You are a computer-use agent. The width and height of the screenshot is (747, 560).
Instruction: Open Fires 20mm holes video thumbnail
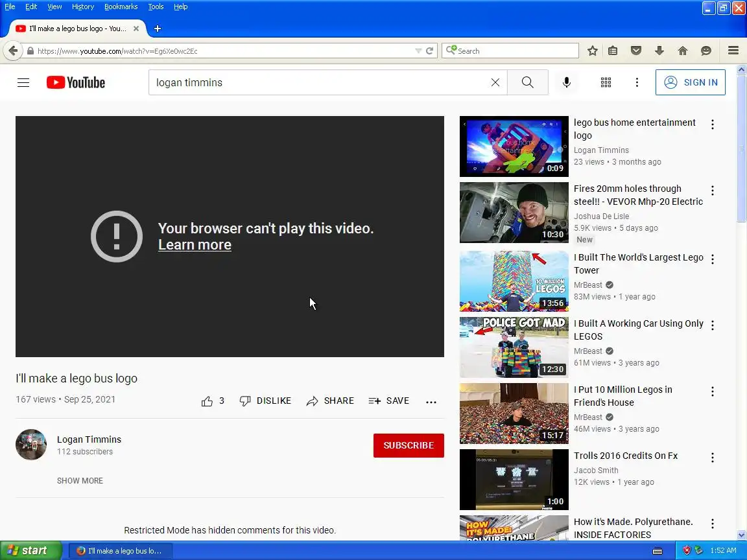tap(514, 213)
